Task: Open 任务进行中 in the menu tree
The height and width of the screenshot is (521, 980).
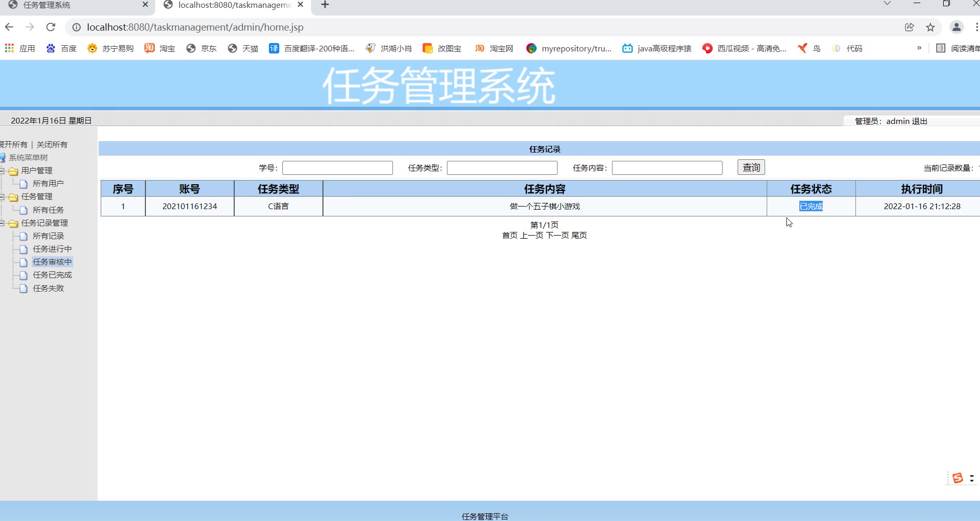Action: click(52, 249)
